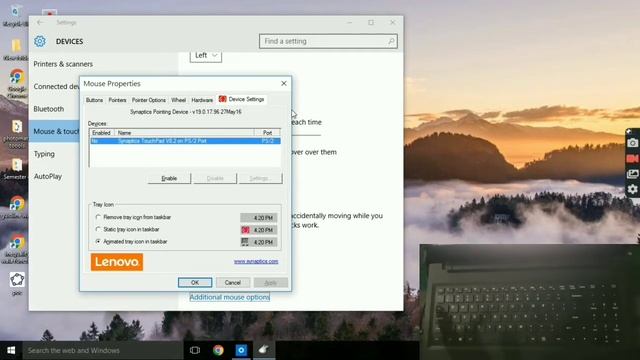Click the Enabled column header
This screenshot has width=640, height=360.
tap(101, 133)
